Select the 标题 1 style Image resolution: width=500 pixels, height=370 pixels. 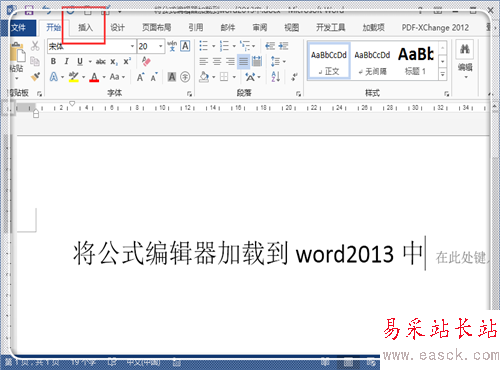click(416, 62)
